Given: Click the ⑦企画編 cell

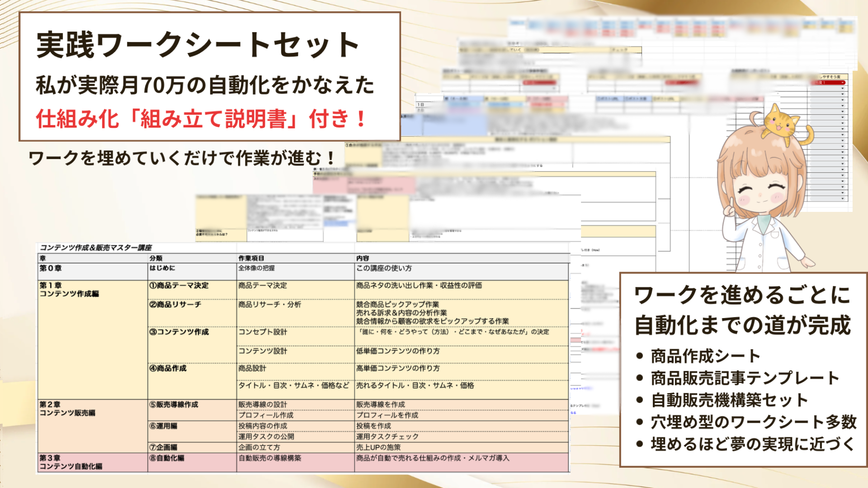Looking at the screenshot, I should (164, 447).
